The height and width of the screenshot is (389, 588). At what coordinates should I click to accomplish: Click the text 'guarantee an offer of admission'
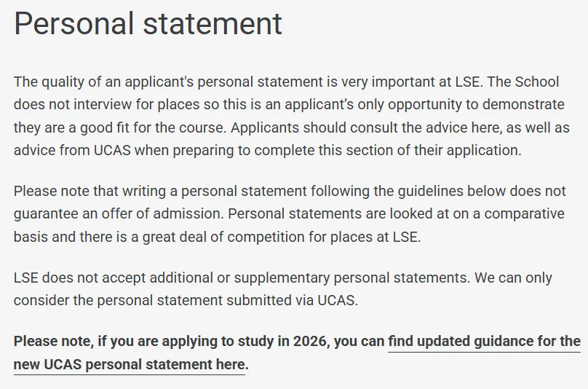pyautogui.click(x=119, y=213)
